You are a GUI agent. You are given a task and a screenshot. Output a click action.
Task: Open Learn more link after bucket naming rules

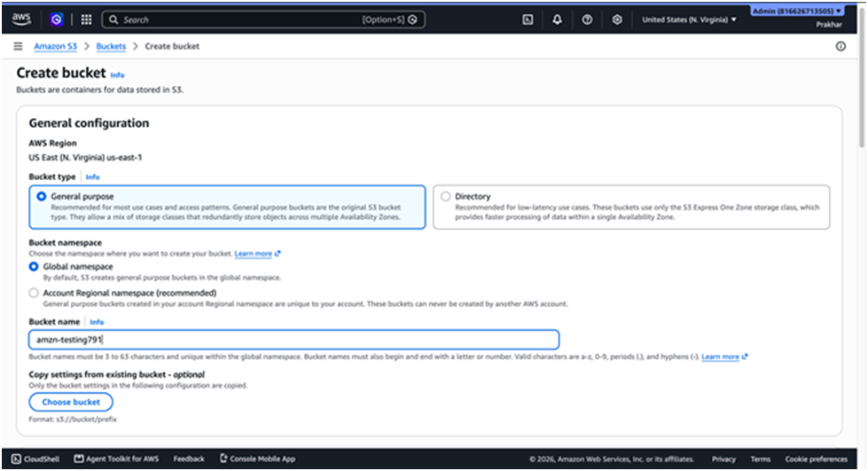point(724,357)
